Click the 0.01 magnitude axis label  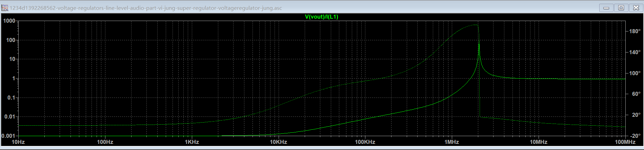pyautogui.click(x=10, y=117)
